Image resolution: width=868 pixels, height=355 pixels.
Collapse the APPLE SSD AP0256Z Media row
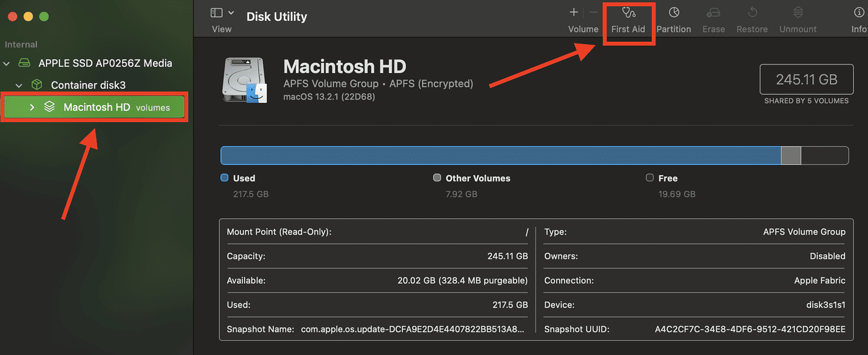coord(7,63)
